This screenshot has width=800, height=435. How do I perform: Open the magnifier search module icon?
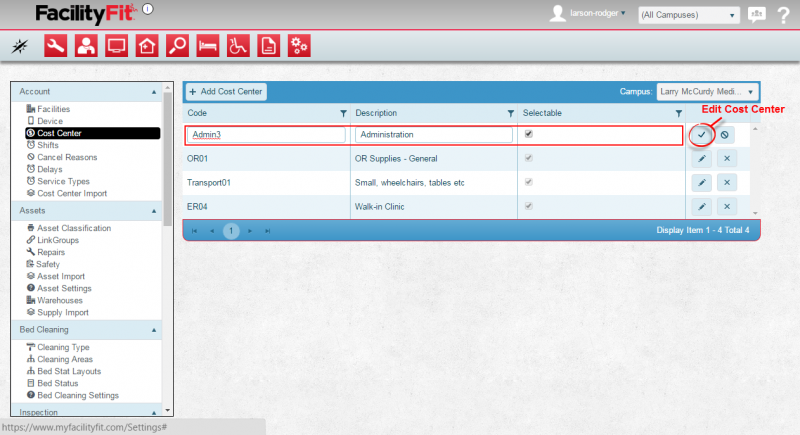(177, 46)
